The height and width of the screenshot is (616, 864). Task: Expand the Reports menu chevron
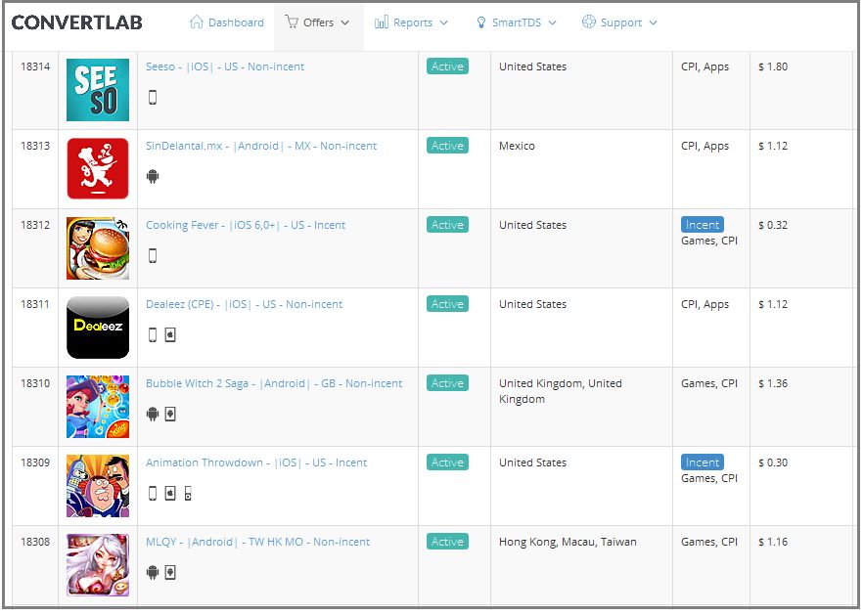pos(443,23)
